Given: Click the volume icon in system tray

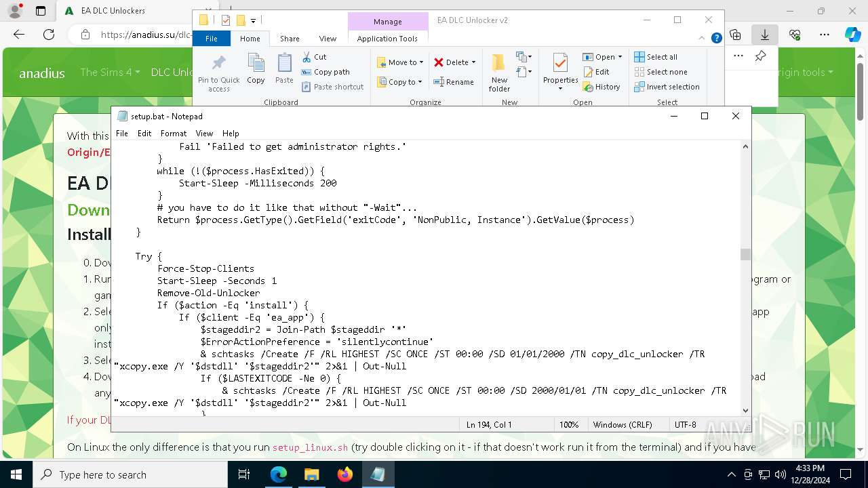Looking at the screenshot, I should click(780, 474).
